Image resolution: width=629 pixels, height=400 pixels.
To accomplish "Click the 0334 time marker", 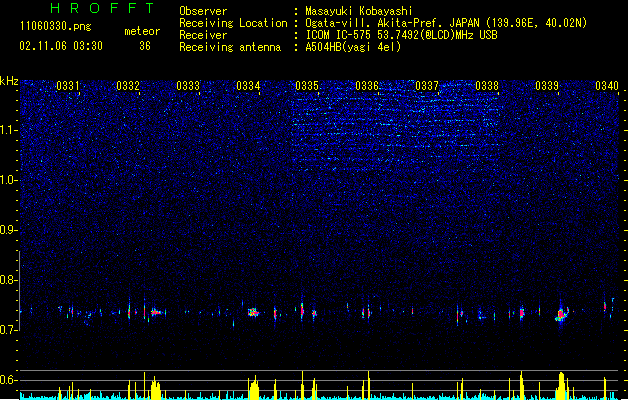I will 248,86.
